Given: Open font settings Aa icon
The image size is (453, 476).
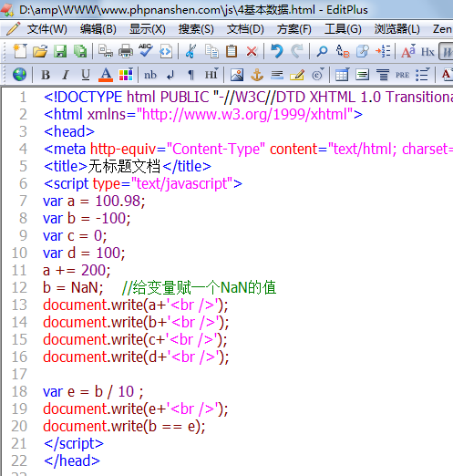Looking at the screenshot, I should [x=407, y=51].
